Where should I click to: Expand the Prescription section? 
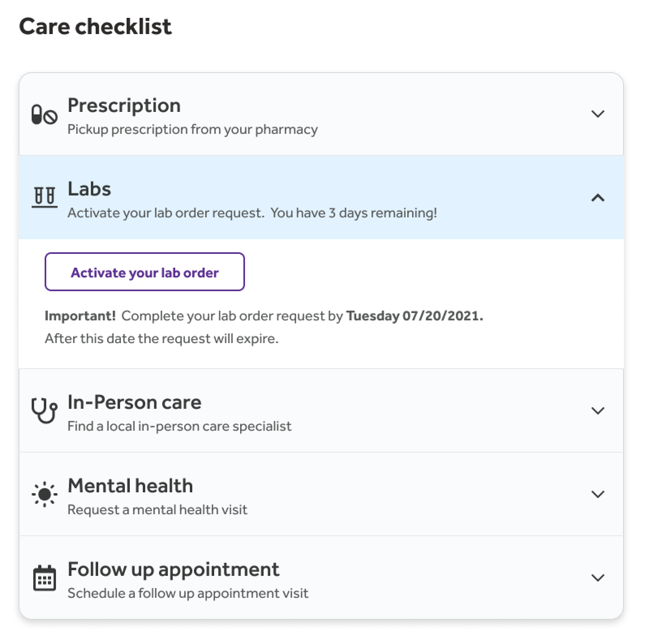pos(598,115)
